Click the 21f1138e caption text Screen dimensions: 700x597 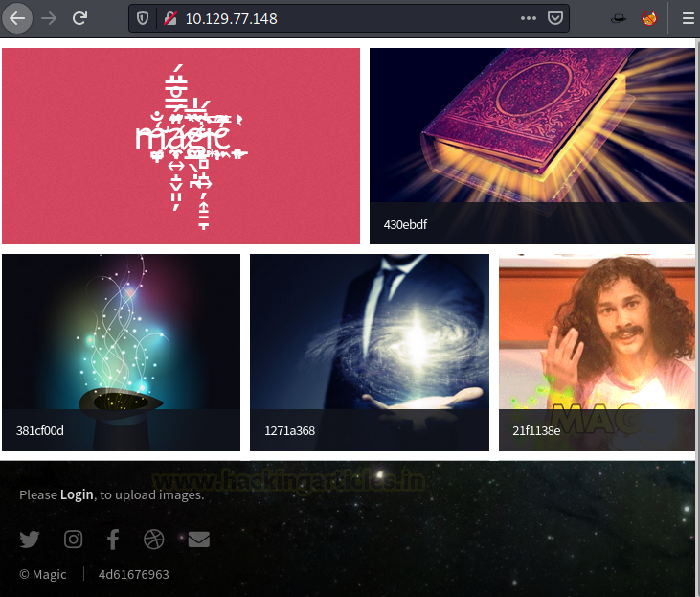pos(536,431)
